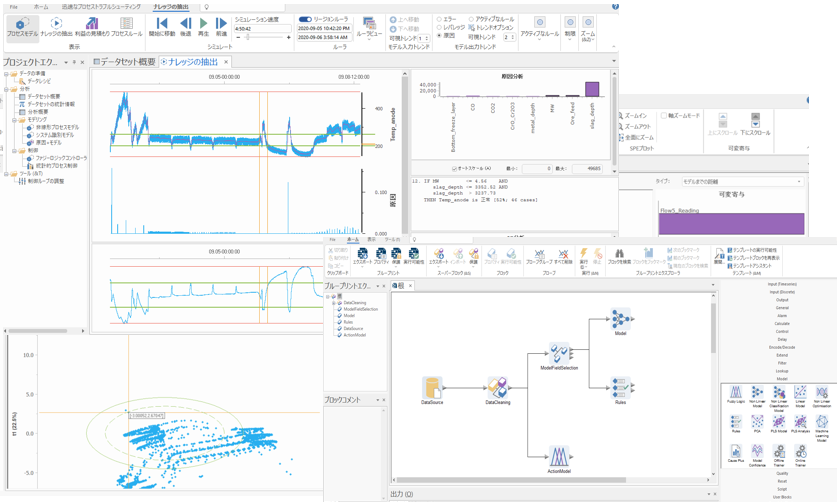
Task: Click the プロセスモデル ribbon icon
Action: [x=21, y=26]
